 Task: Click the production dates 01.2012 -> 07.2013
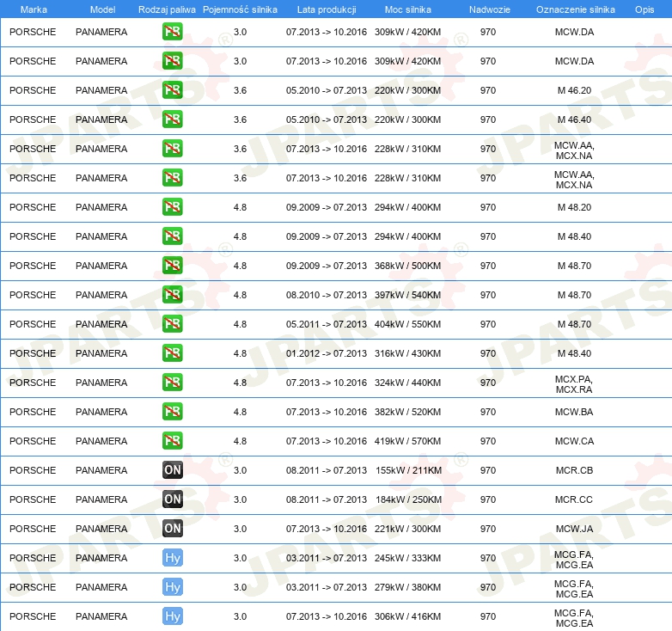(x=327, y=353)
